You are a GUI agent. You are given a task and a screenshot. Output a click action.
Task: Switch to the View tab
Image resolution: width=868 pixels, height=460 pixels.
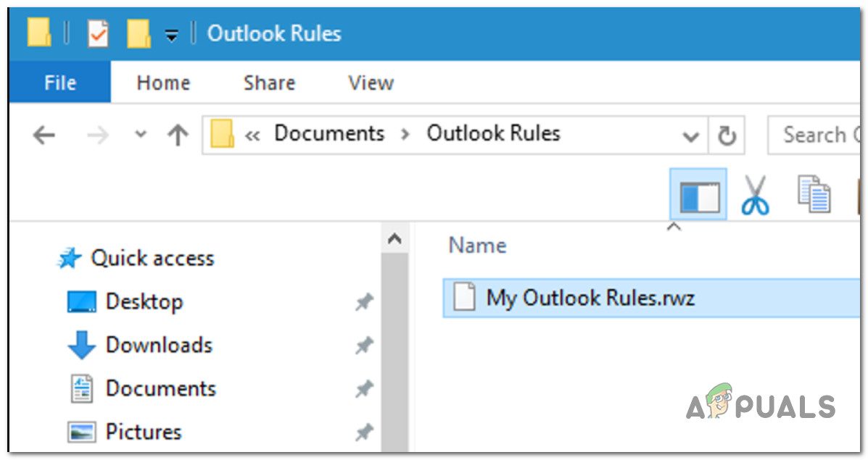(370, 83)
